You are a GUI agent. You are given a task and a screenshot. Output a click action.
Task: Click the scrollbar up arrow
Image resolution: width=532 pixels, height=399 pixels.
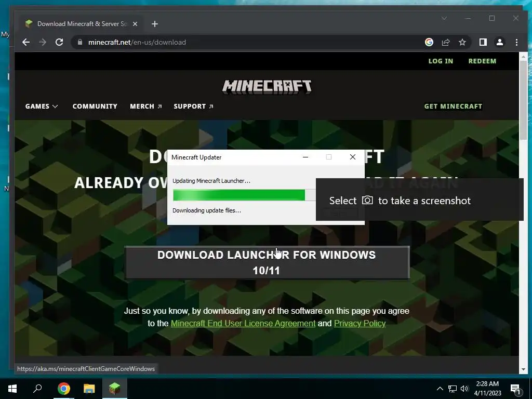click(523, 57)
